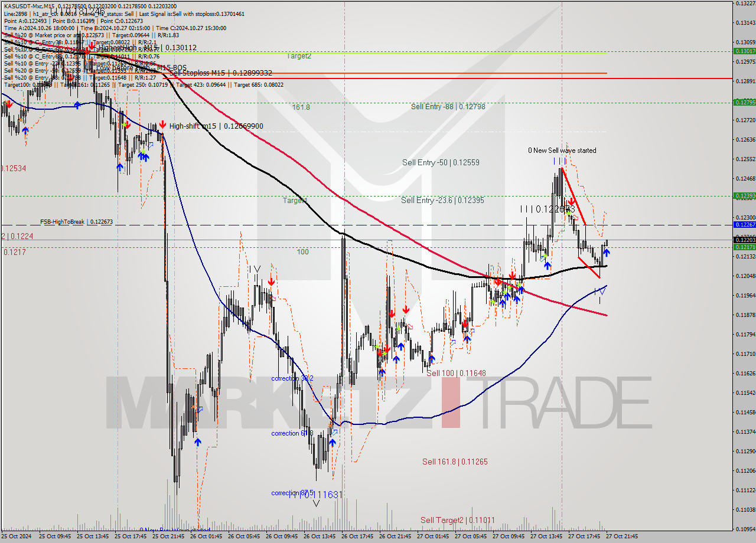Click the '0.1217' label at left edge
Screen dimensions: 756x543
[x=14, y=252]
